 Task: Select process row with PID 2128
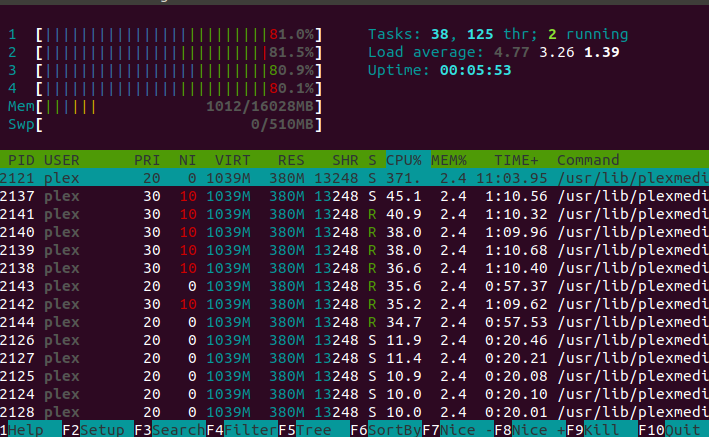pyautogui.click(x=354, y=412)
